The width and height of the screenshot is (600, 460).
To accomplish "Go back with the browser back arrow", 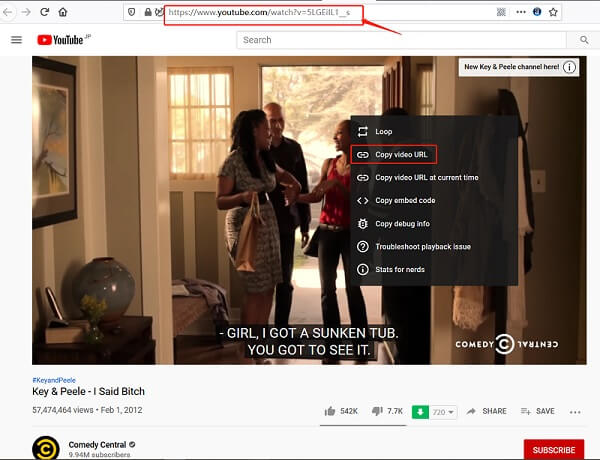I will click(x=7, y=12).
